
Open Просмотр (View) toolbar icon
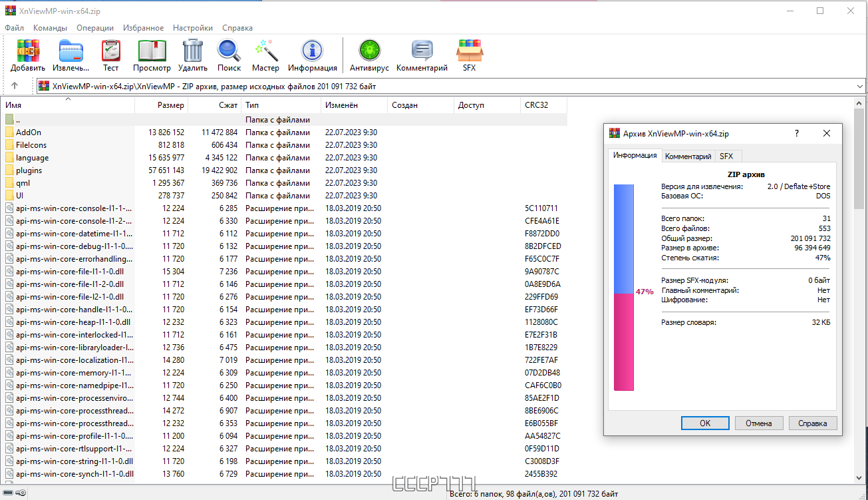(152, 51)
